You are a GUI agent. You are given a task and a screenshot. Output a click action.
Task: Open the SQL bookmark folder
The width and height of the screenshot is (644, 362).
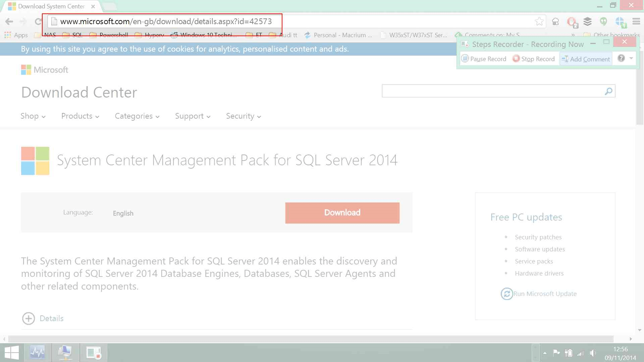pos(72,35)
